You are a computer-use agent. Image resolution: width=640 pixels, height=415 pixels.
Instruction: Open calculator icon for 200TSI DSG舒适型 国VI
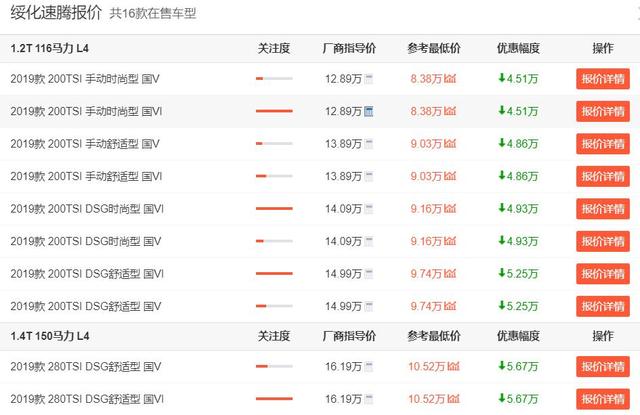(369, 274)
